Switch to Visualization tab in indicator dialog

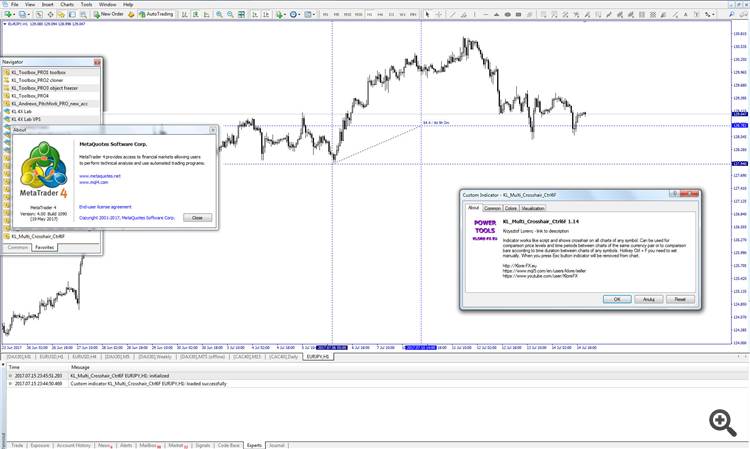(x=533, y=208)
